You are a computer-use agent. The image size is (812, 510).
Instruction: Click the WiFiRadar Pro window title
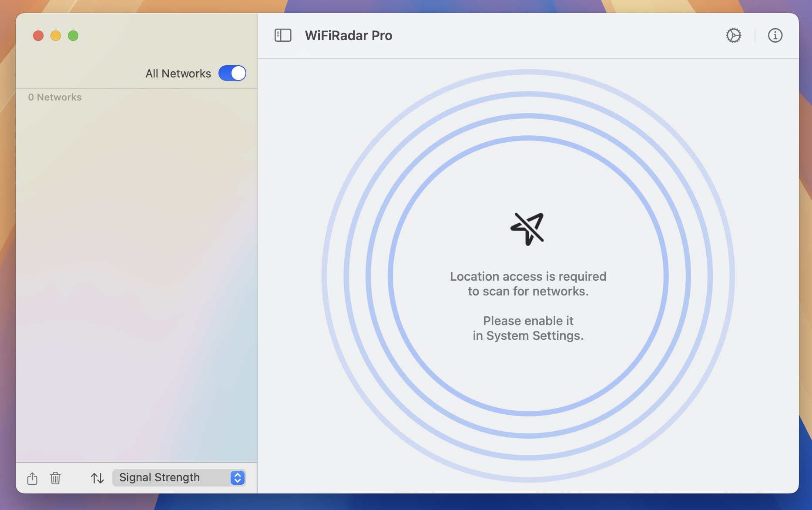click(x=349, y=35)
